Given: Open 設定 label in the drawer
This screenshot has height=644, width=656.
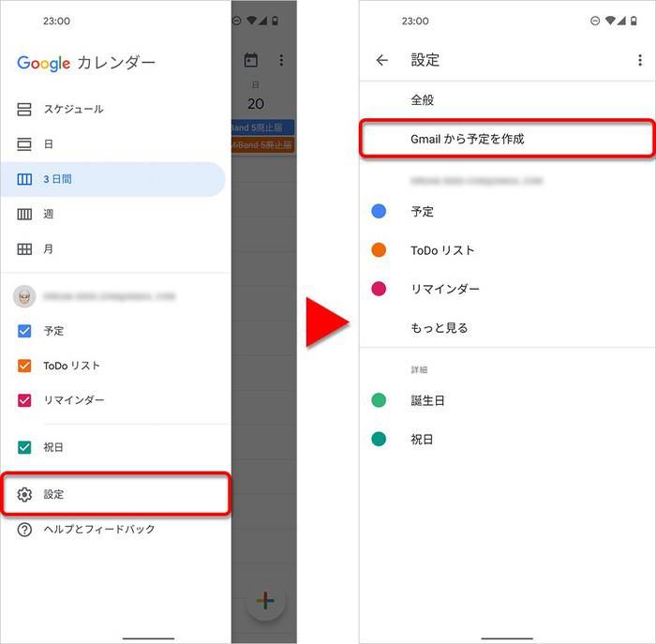Looking at the screenshot, I should (x=53, y=494).
